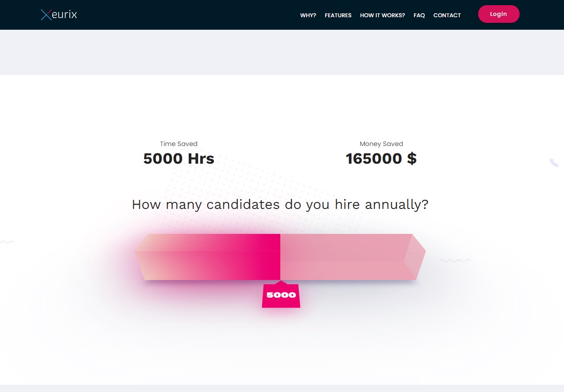
Task: Navigate to HOW IT WORKS?
Action: click(x=382, y=15)
